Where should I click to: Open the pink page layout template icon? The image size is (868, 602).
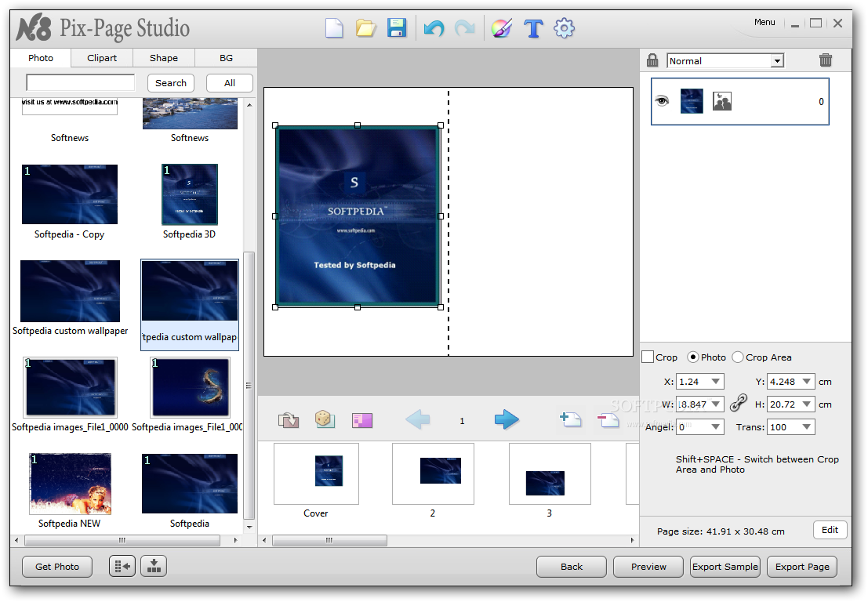[x=362, y=420]
